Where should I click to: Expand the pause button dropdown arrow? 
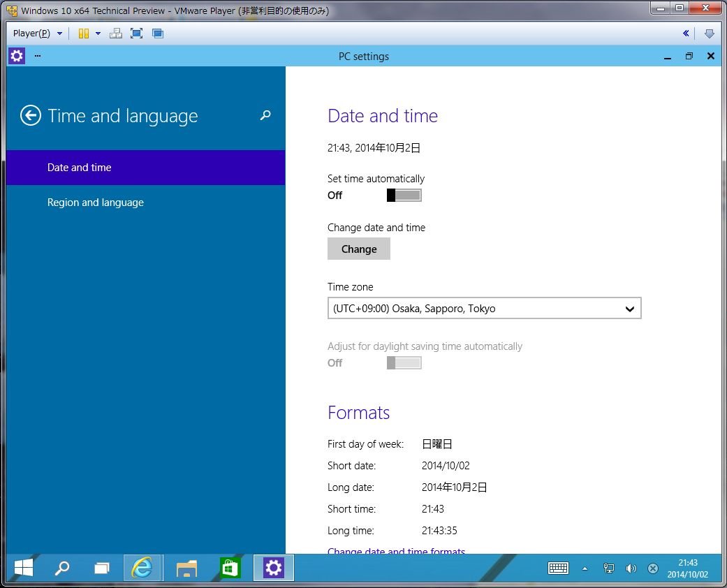point(98,34)
